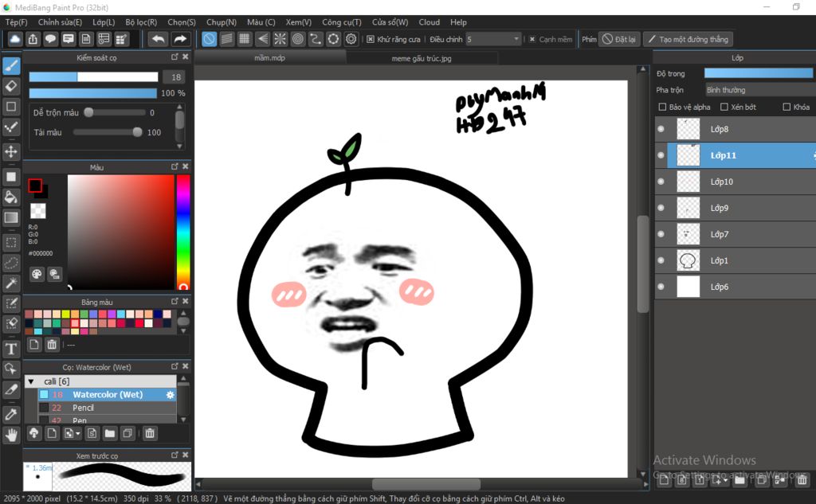The width and height of the screenshot is (816, 504).
Task: Hide layer Lớp11
Action: [x=661, y=155]
